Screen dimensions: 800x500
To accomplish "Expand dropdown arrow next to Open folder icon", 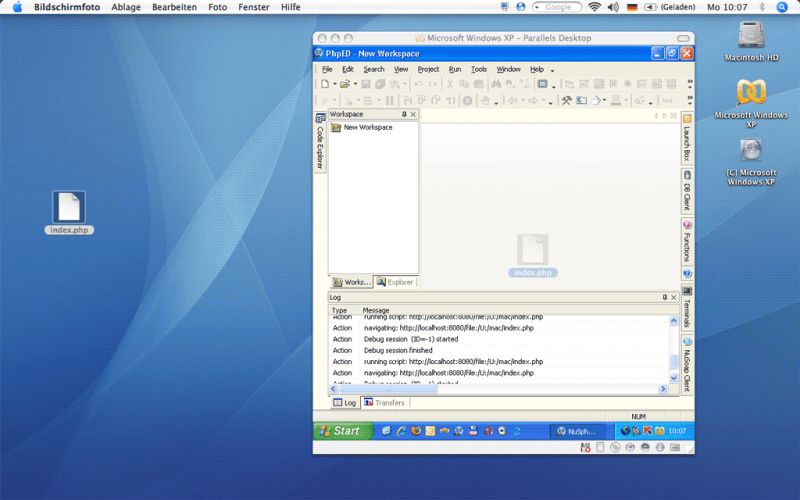I will 355,84.
